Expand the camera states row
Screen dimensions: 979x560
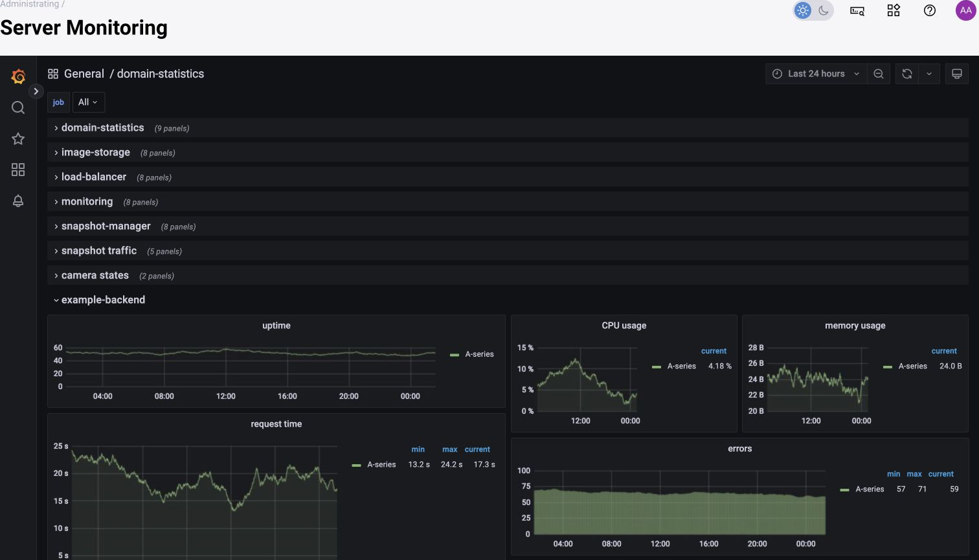point(508,276)
